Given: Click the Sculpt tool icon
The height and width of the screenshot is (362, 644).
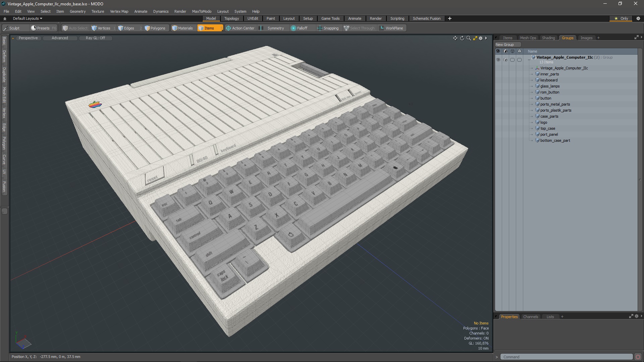Looking at the screenshot, I should (x=5, y=28).
